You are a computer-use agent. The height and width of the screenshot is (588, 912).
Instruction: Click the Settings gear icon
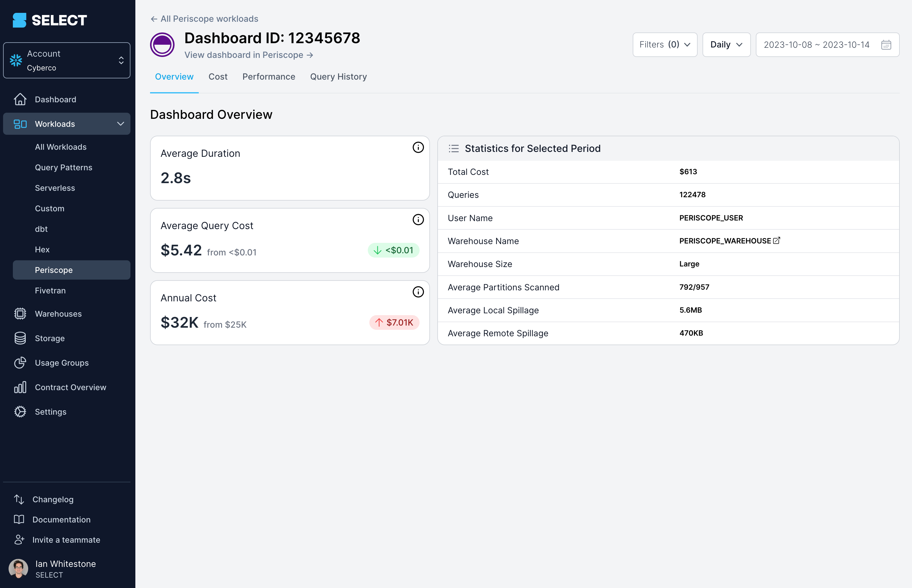[20, 412]
